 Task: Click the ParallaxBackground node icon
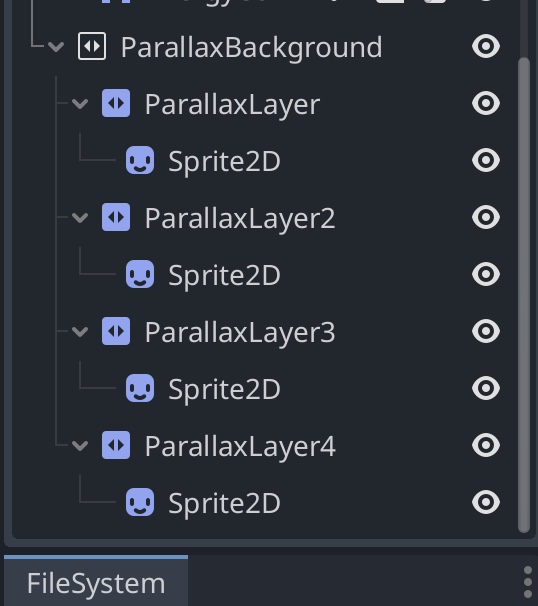click(x=92, y=46)
